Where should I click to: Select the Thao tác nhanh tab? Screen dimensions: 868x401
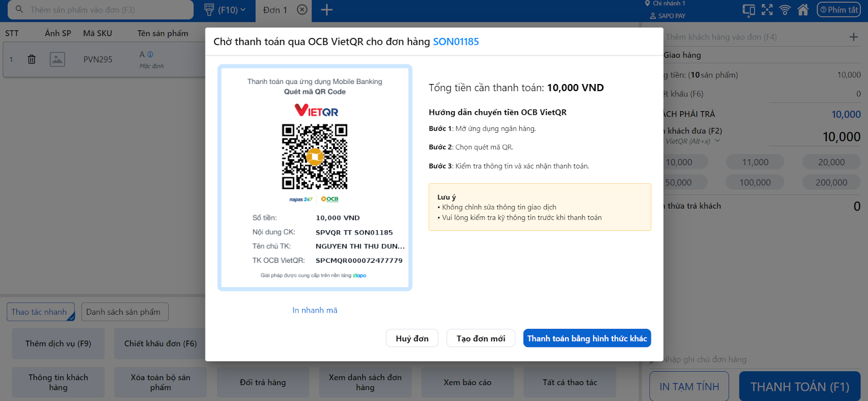click(40, 312)
